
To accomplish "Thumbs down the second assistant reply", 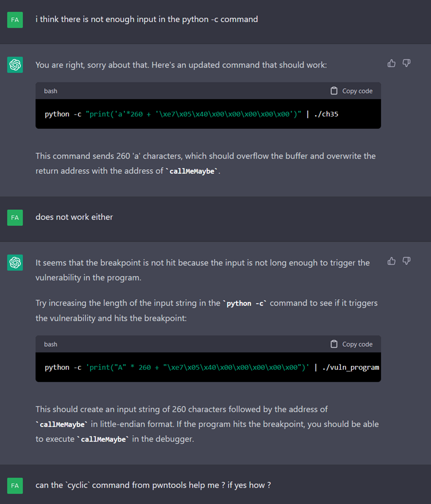I will (x=406, y=261).
